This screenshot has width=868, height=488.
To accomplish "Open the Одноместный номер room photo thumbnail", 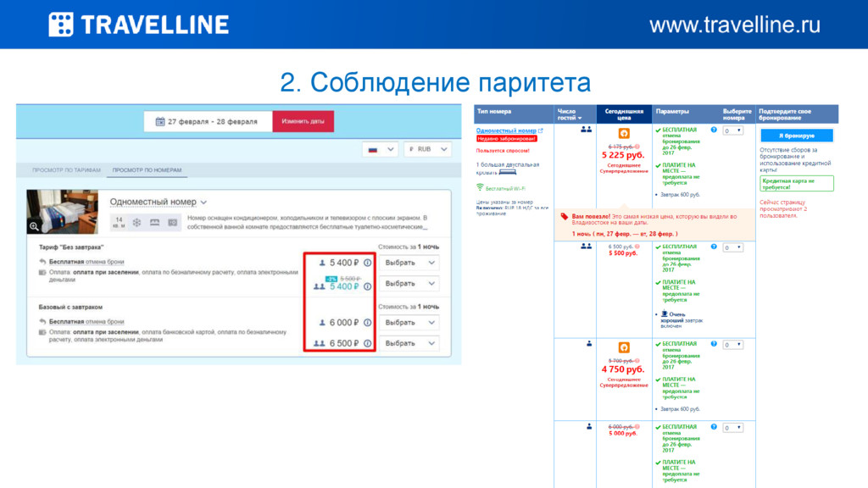I will click(x=63, y=211).
